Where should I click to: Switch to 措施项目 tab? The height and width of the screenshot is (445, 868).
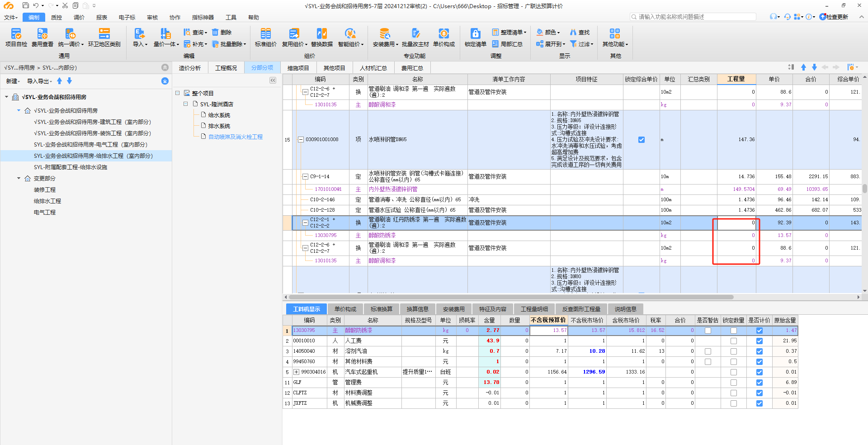(298, 68)
